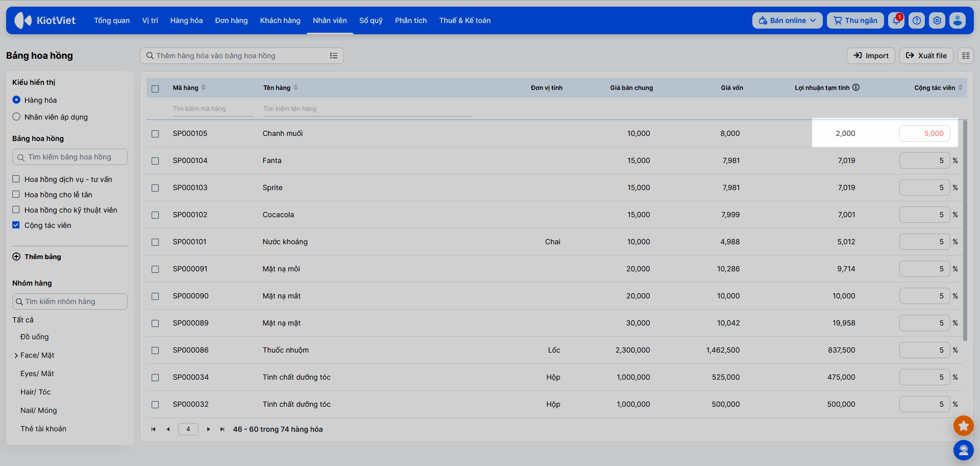The image size is (980, 466).
Task: Open the help question mark icon
Action: (x=917, y=20)
